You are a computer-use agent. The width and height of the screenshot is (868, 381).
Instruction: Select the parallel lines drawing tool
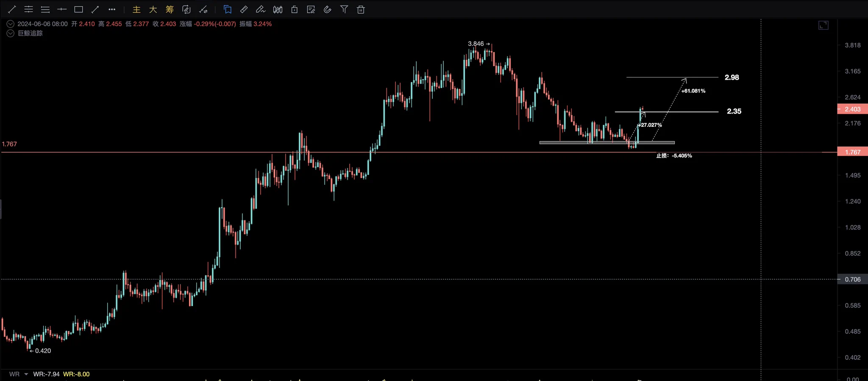(x=45, y=9)
